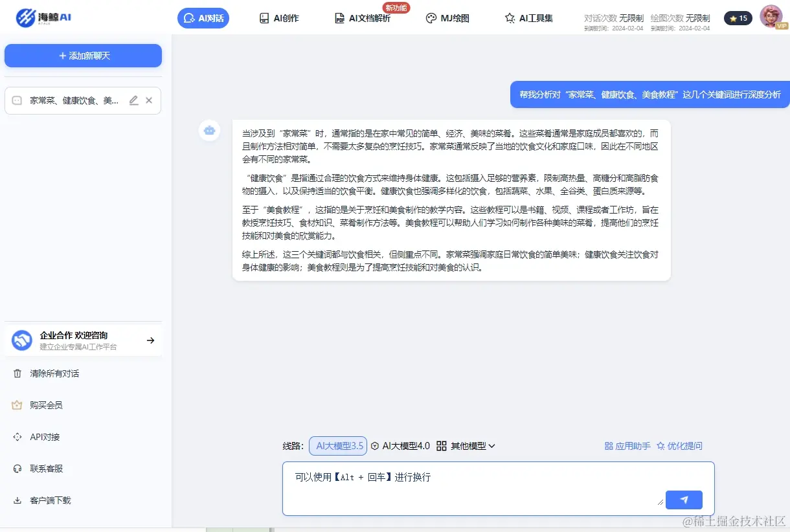Expand the 其他模型 model dropdown
Screen dimensions: 790x532
pyautogui.click(x=466, y=445)
